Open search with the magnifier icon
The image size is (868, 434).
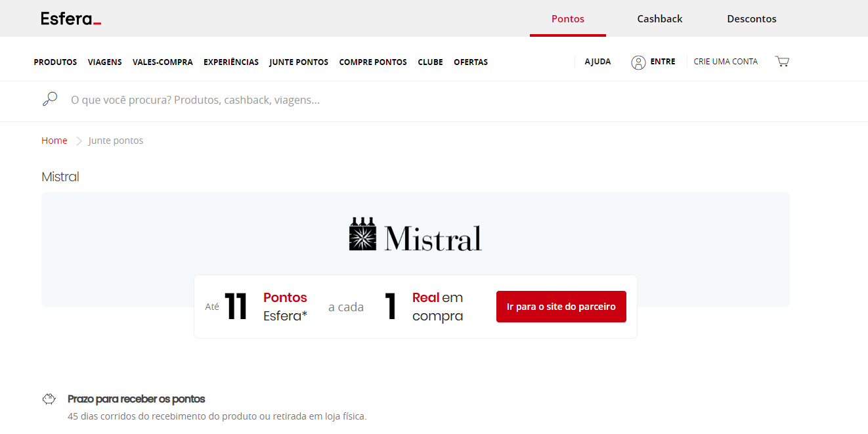50,98
